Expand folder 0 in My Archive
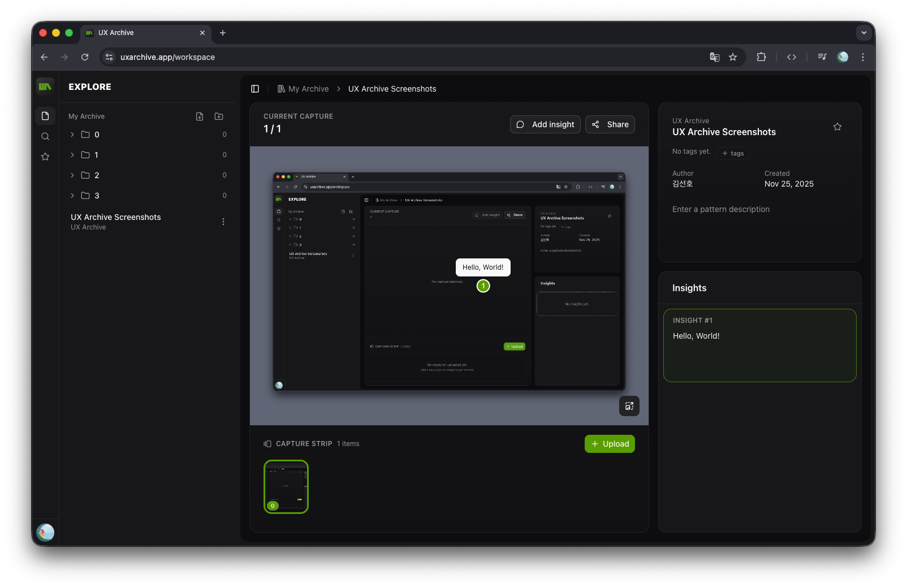 (x=72, y=135)
